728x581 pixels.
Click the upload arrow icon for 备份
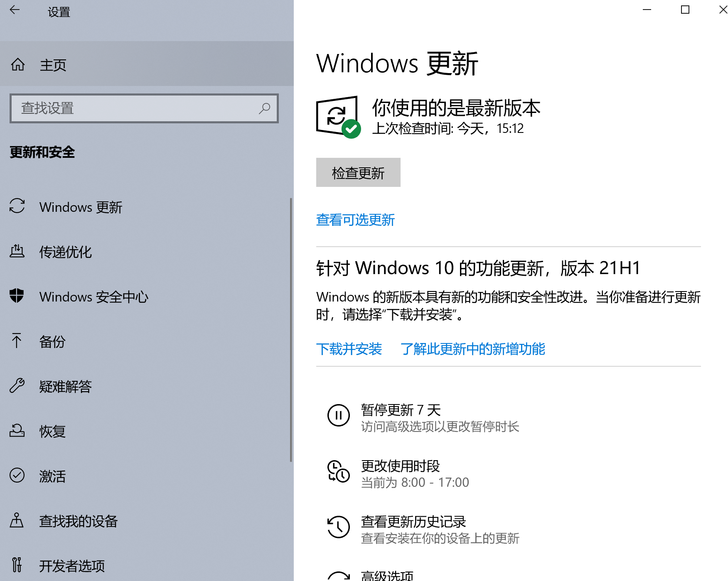pos(17,341)
